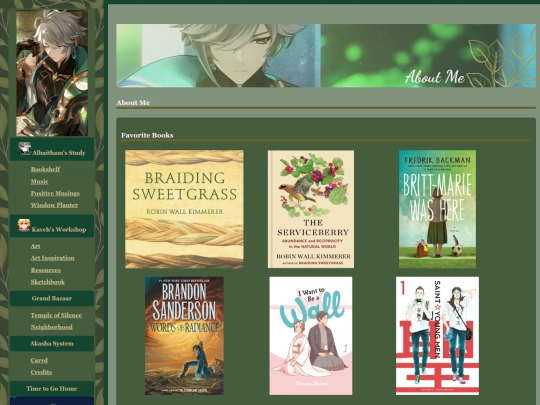
Task: Open the Grand Bazaar section header
Action: pyautogui.click(x=52, y=298)
